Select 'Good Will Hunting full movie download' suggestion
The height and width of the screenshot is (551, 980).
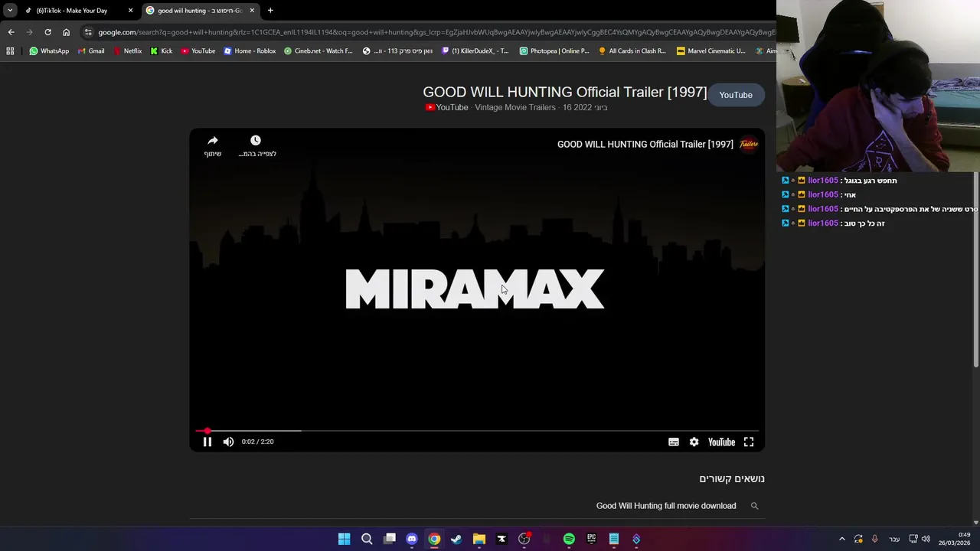[x=666, y=506]
